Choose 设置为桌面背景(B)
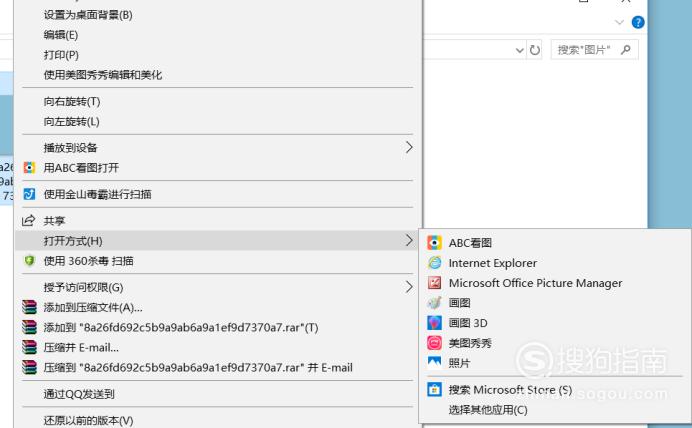This screenshot has height=428, width=692. point(88,15)
